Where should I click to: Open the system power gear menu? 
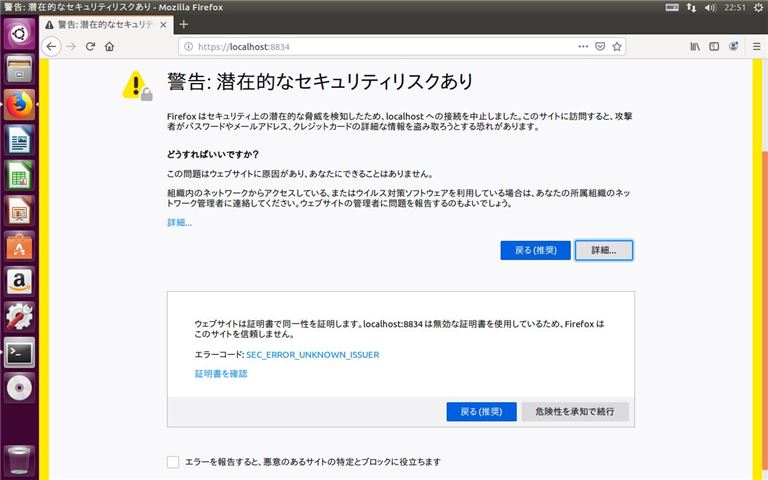[x=759, y=7]
